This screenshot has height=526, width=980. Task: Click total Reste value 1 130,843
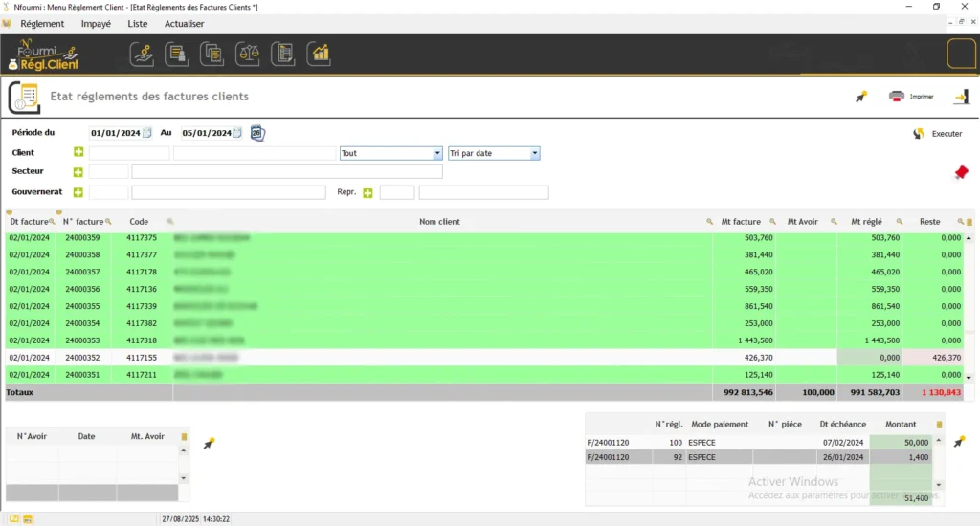(942, 392)
